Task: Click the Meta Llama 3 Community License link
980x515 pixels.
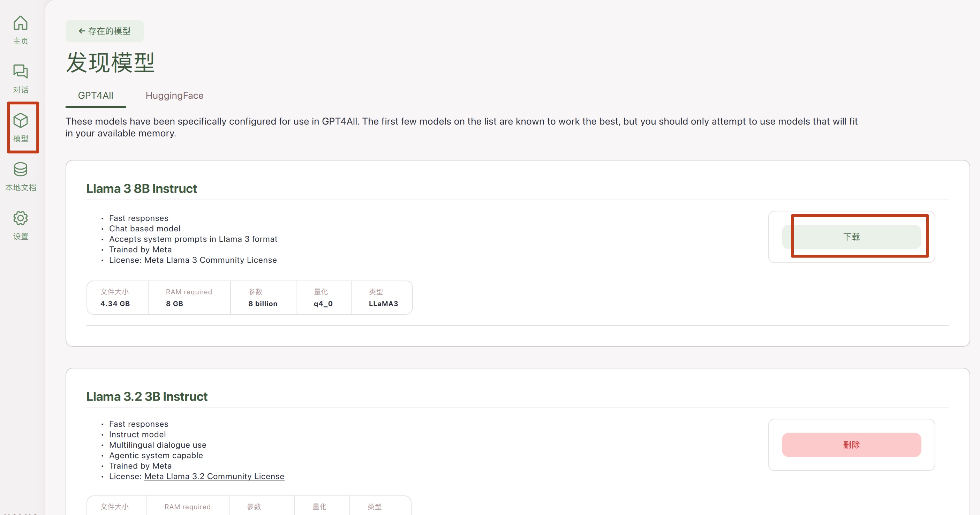Action: [x=210, y=260]
